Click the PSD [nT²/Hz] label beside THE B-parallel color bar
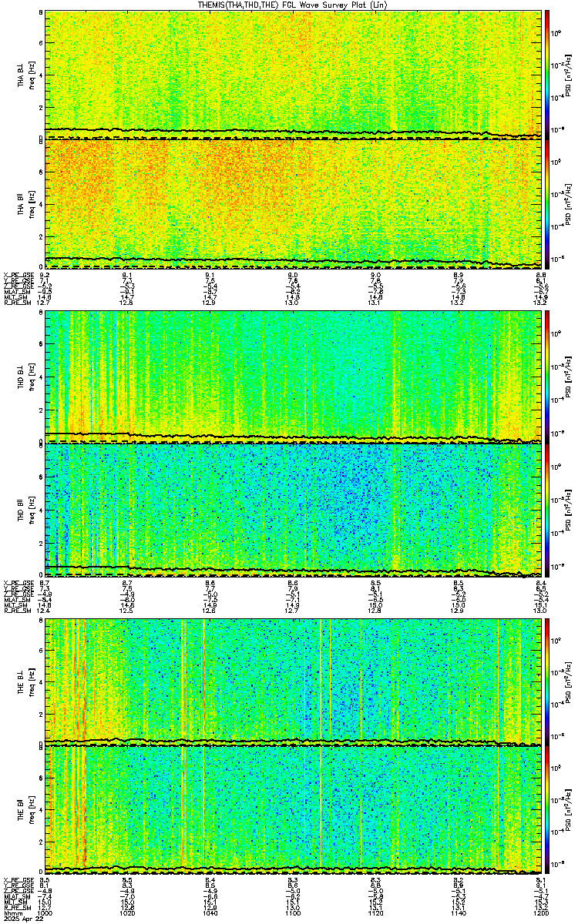 tap(568, 810)
